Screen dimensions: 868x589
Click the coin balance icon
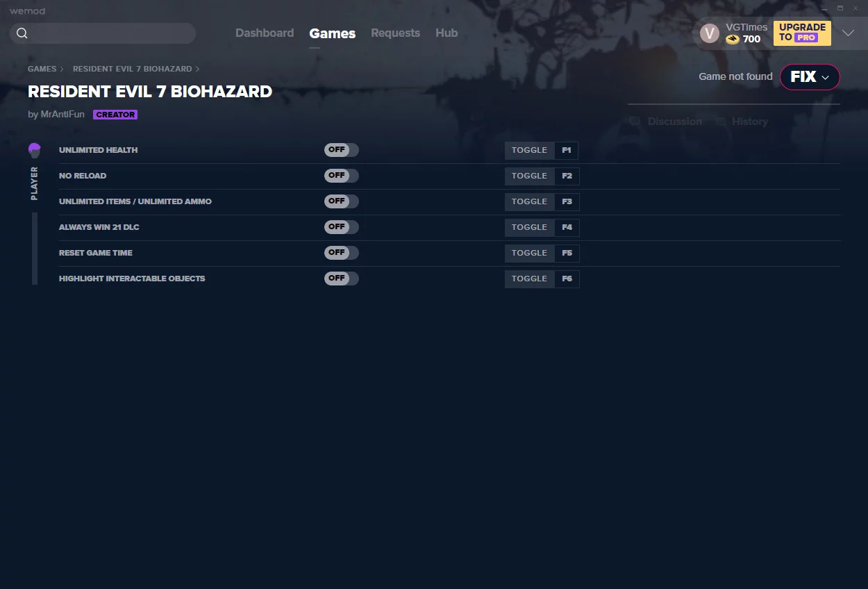pos(733,40)
